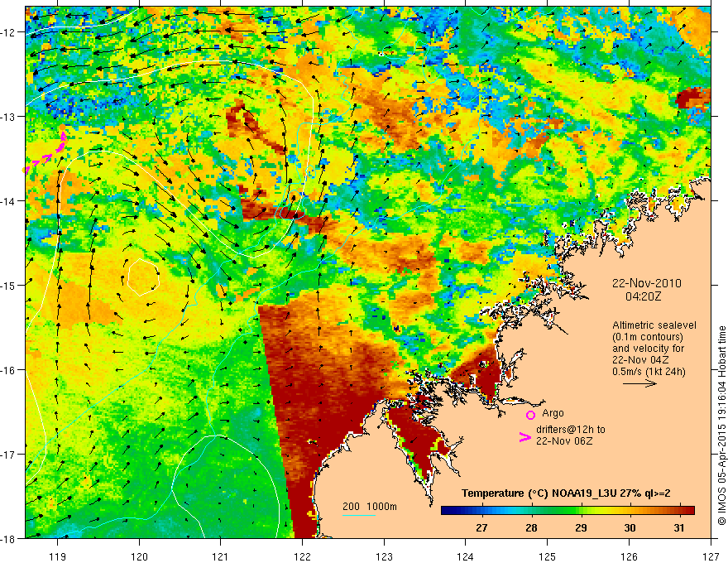Screen dimensions: 728x563
Task: Click the 'Altimetric sealevel' text line
Action: pyautogui.click(x=654, y=325)
